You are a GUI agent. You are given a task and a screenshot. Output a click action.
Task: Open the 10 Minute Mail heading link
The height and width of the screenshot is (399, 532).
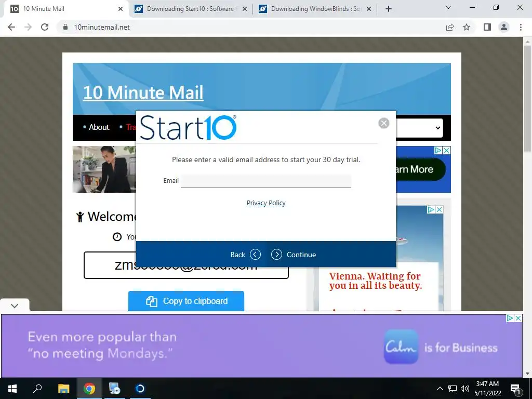(143, 92)
